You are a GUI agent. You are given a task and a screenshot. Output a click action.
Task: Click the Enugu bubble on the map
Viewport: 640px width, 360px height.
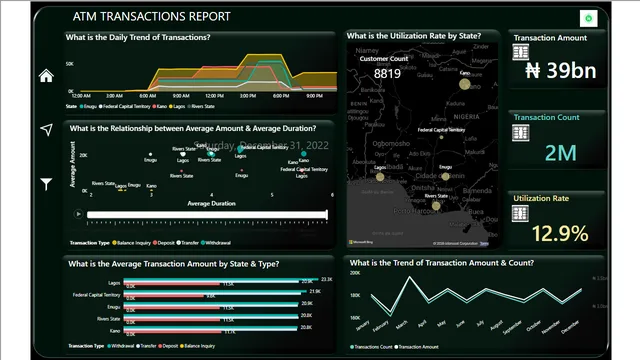(445, 176)
